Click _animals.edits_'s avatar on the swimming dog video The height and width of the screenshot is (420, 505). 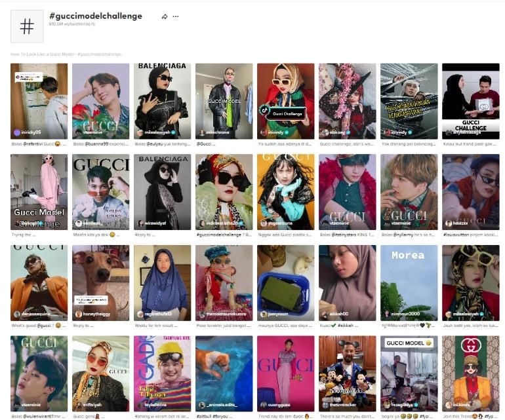201,405
